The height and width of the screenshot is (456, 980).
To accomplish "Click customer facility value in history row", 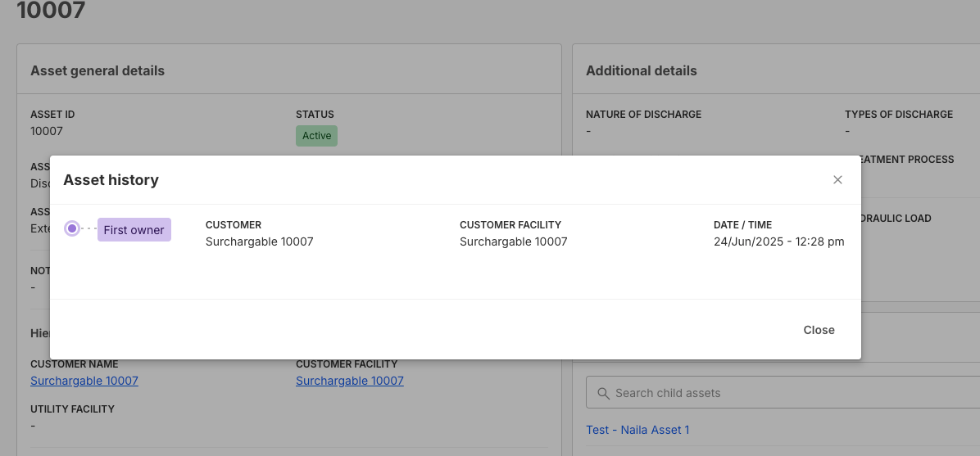I will click(x=513, y=242).
